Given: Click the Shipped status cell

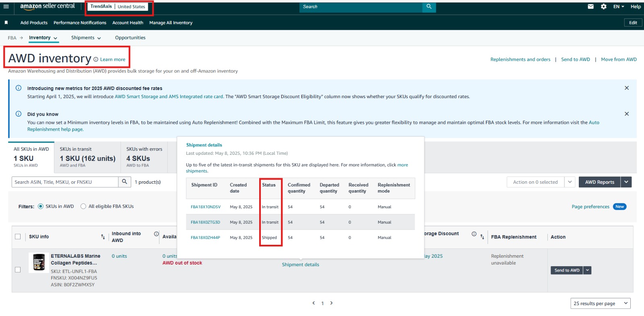Looking at the screenshot, I should (269, 238).
